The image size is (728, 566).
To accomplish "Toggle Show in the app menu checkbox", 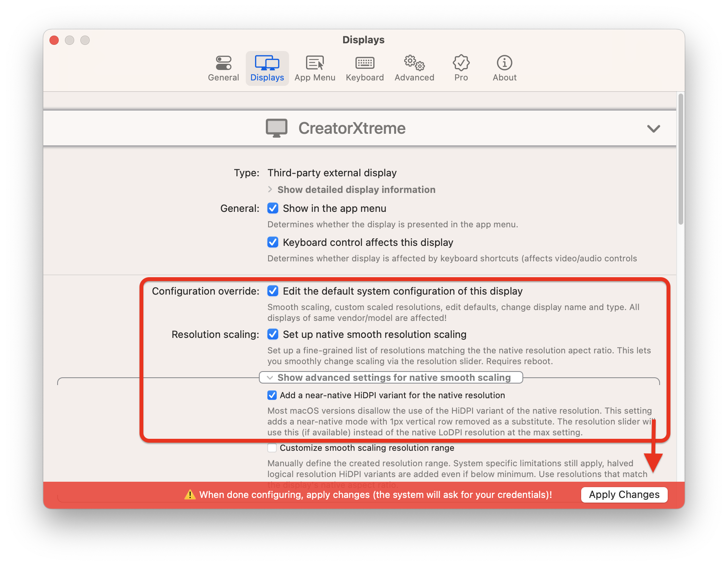I will [x=273, y=208].
